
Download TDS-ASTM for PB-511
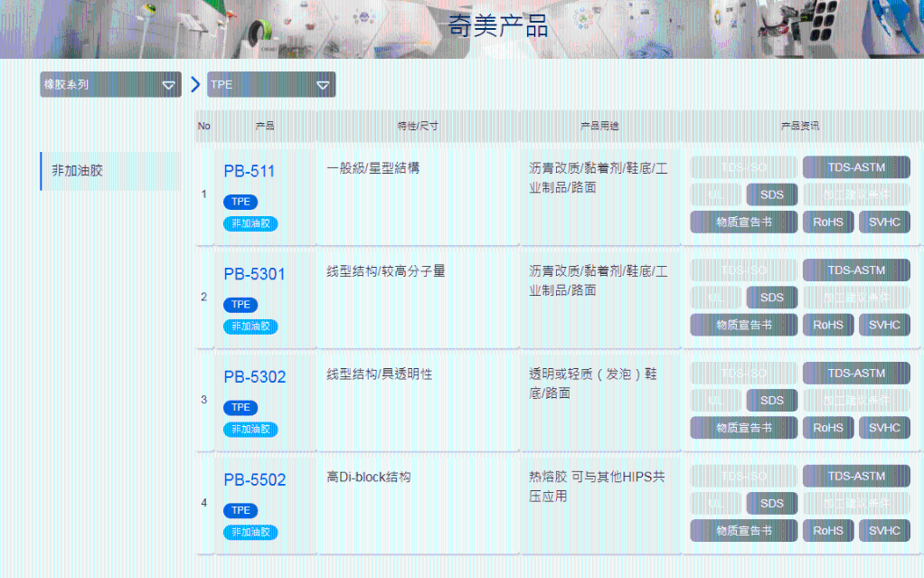coord(856,167)
